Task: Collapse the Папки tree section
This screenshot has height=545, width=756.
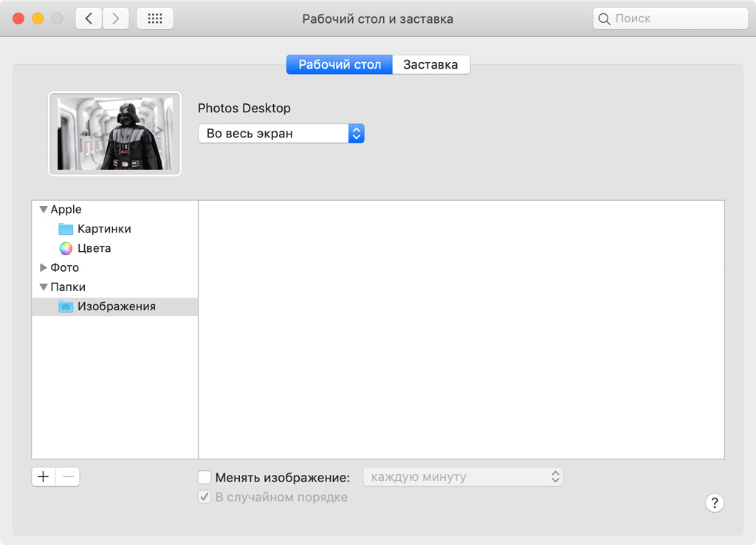Action: point(44,287)
